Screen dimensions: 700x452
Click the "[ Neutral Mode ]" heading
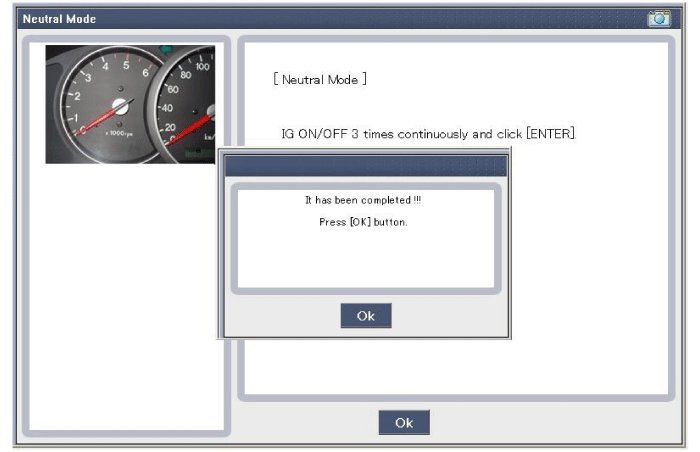320,79
